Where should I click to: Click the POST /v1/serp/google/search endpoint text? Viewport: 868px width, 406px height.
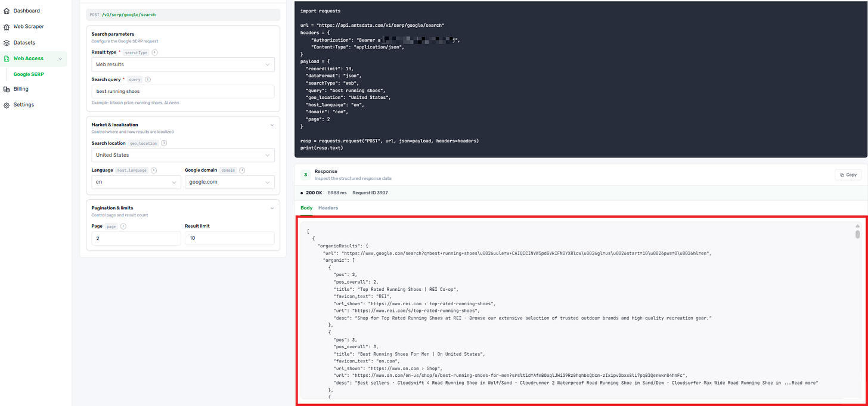pos(123,14)
